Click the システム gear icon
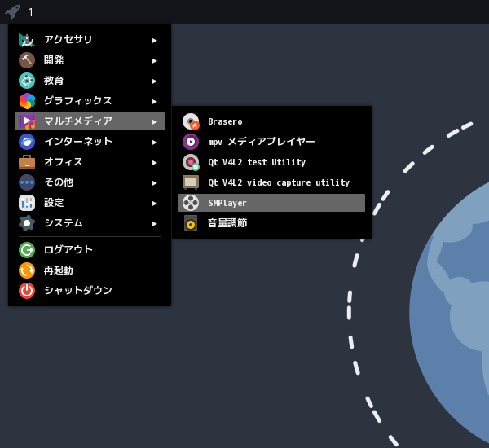 coord(27,223)
